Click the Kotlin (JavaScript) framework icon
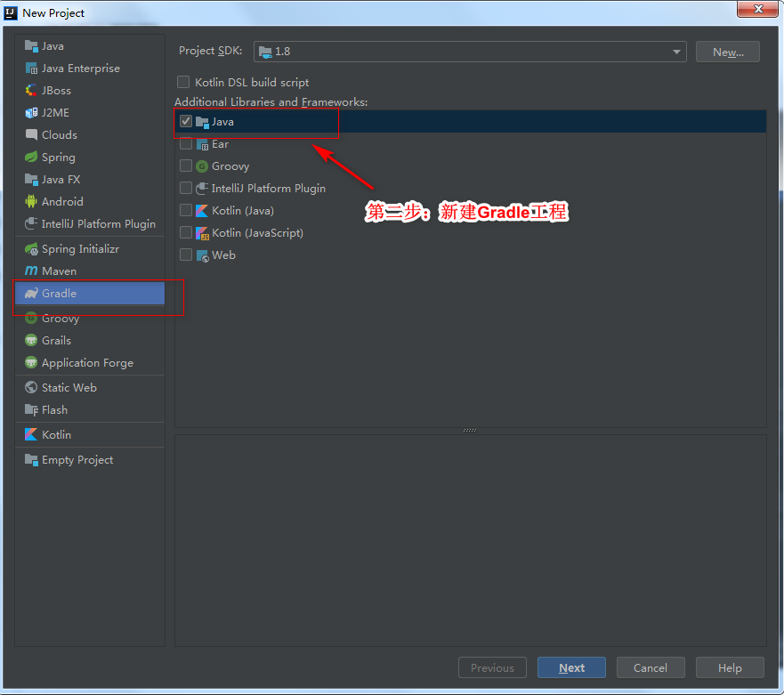784x695 pixels. pyautogui.click(x=202, y=233)
